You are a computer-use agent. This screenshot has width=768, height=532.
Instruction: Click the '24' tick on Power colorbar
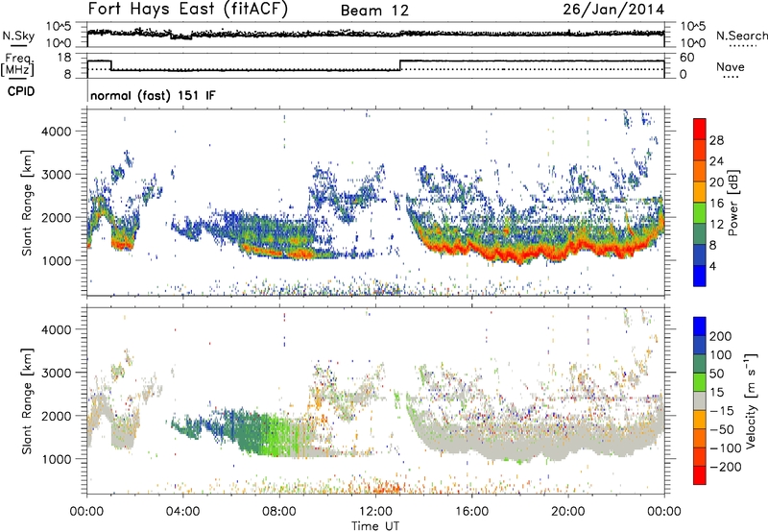point(716,161)
